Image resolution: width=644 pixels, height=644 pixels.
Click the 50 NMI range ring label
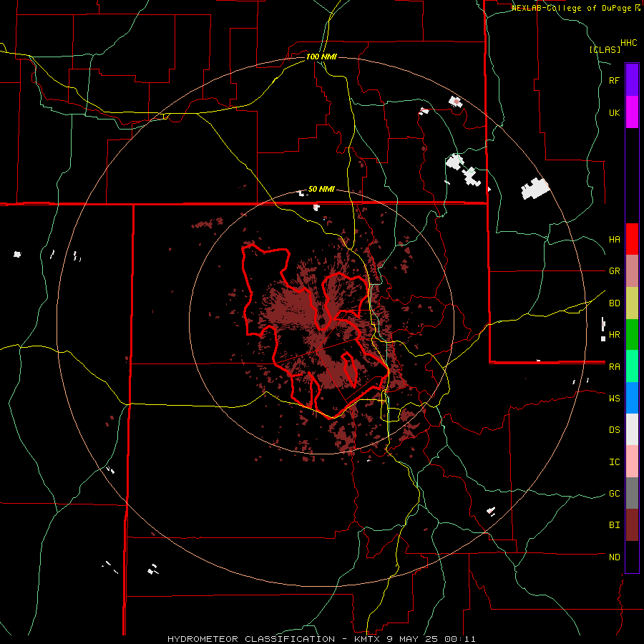(x=321, y=189)
